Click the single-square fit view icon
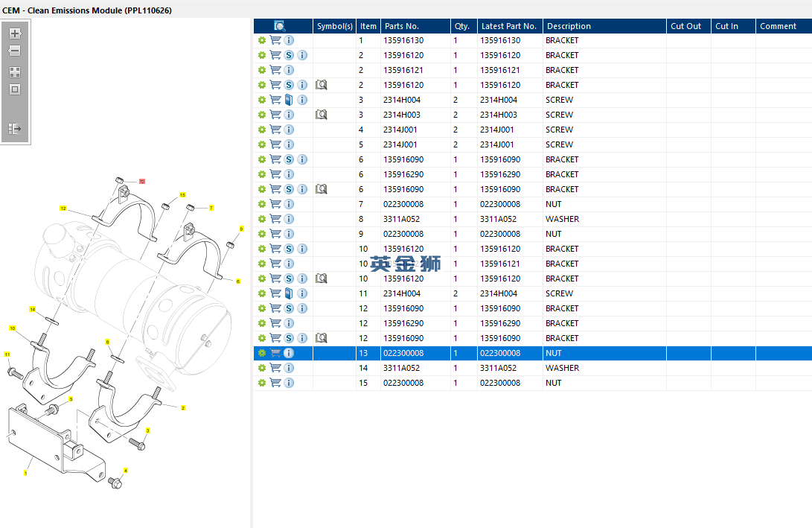 coord(15,89)
